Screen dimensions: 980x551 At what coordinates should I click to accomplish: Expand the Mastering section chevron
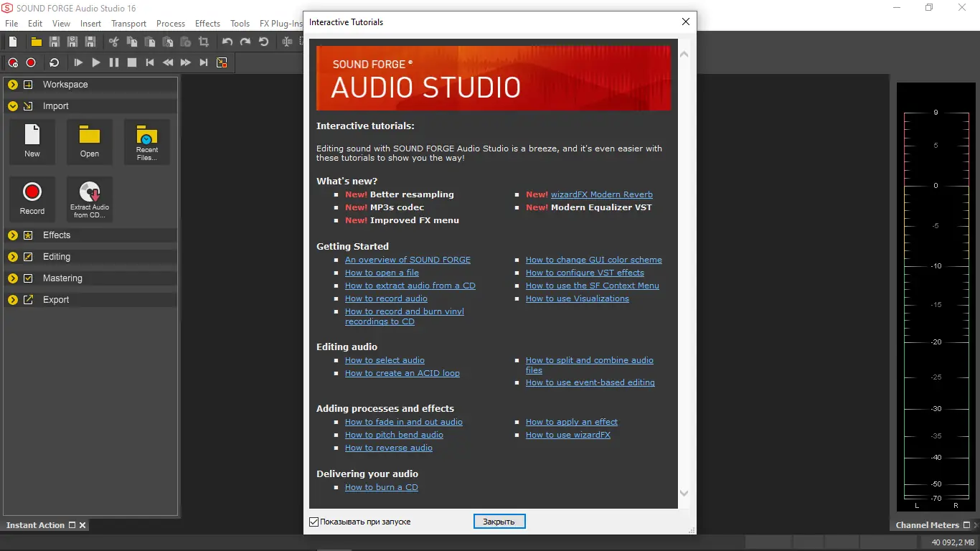click(13, 278)
